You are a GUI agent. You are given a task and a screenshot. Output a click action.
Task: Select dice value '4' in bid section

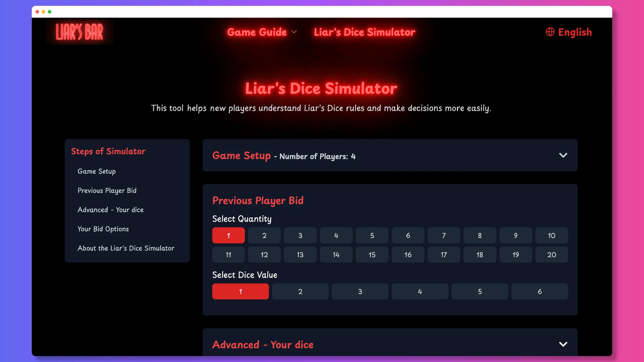tap(420, 291)
